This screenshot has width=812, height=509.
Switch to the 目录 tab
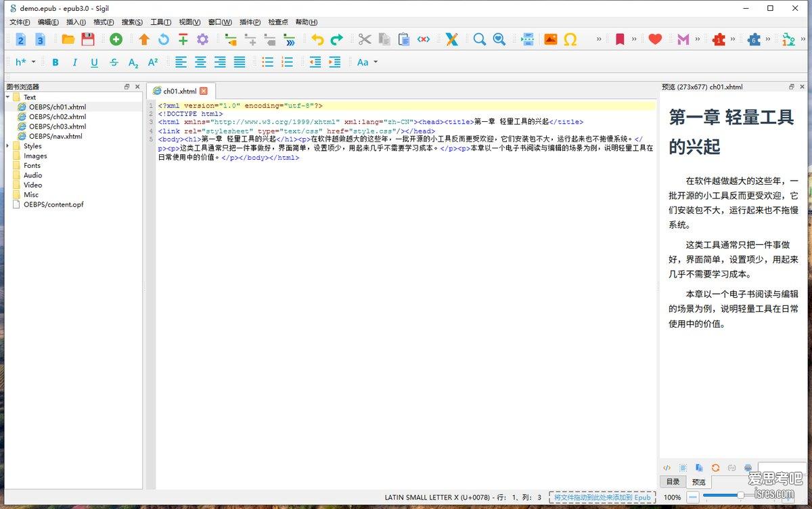(x=673, y=481)
